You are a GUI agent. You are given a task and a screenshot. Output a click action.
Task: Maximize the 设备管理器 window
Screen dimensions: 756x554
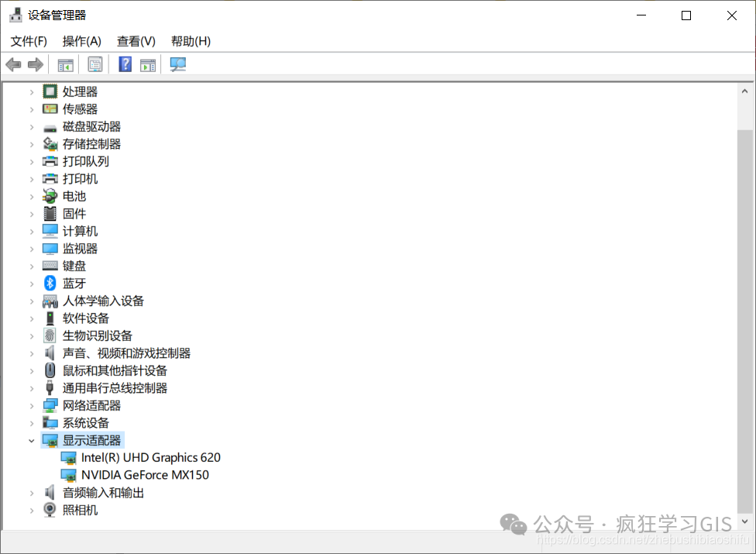[686, 15]
